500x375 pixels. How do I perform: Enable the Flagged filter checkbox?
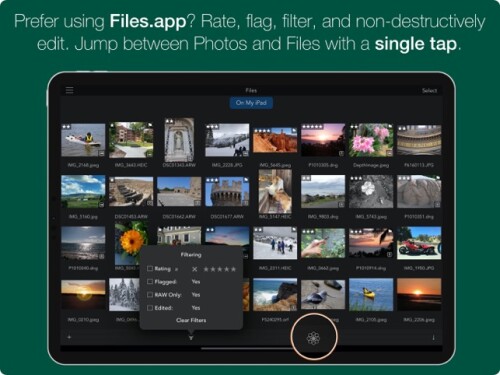(x=150, y=282)
